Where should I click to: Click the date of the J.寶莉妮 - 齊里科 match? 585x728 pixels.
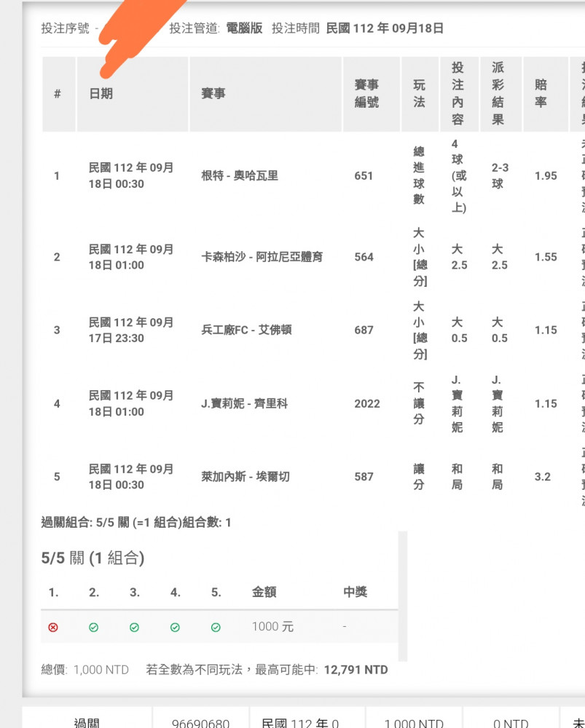pos(131,403)
